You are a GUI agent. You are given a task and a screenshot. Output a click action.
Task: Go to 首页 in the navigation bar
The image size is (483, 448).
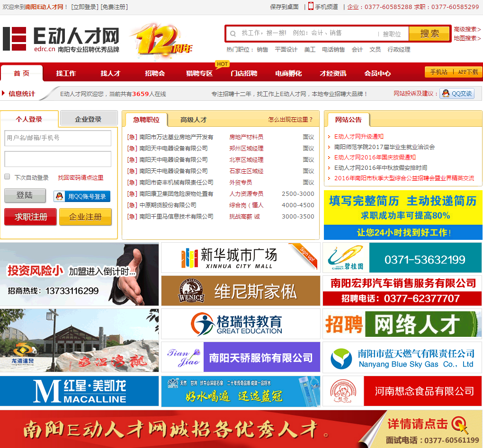point(22,73)
